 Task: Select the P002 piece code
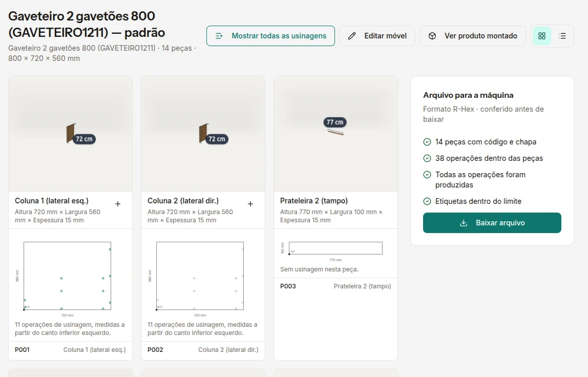[155, 350]
